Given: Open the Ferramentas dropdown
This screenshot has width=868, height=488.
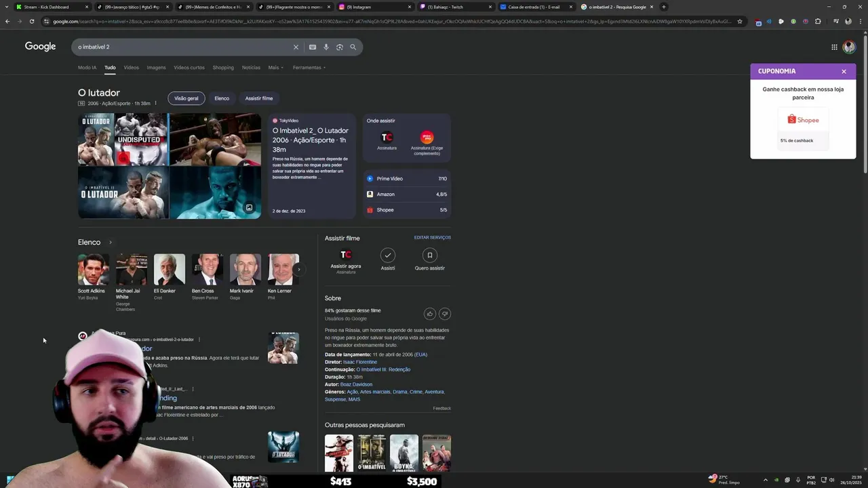Looking at the screenshot, I should pyautogui.click(x=309, y=68).
